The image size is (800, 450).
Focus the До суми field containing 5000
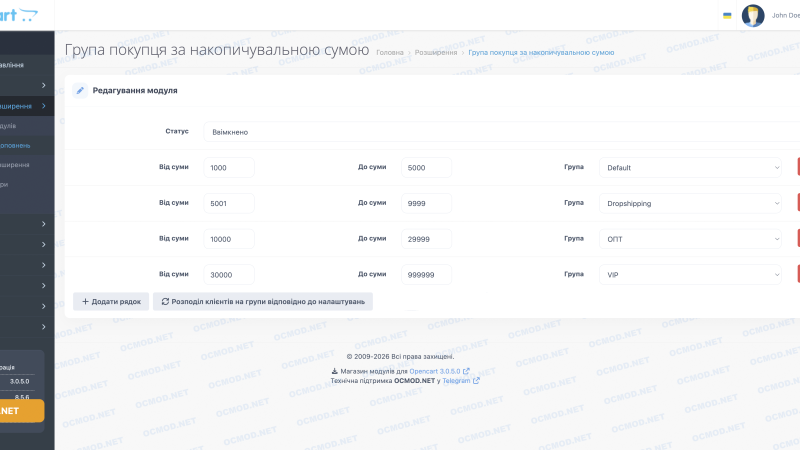pos(427,167)
